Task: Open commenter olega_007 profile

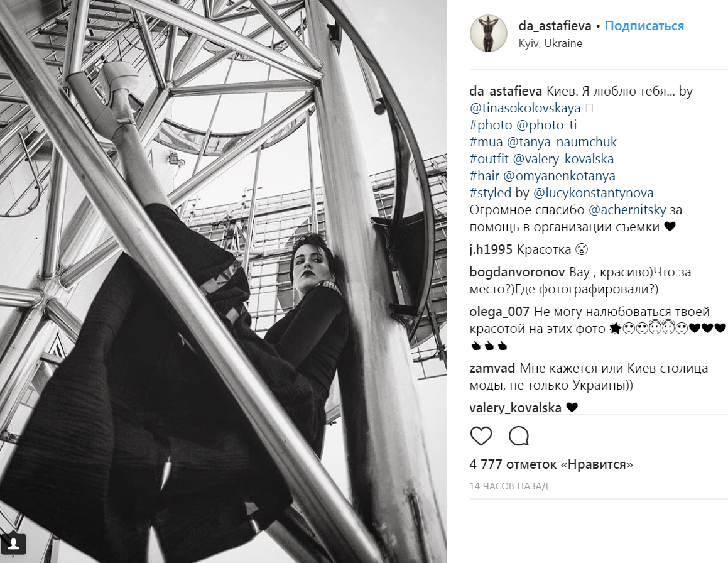Action: point(499,312)
